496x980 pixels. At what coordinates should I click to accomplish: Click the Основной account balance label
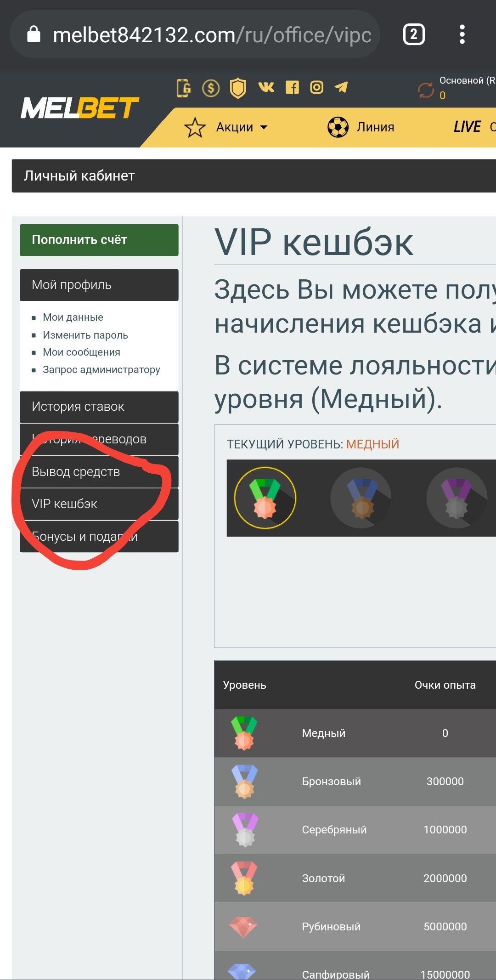[467, 80]
